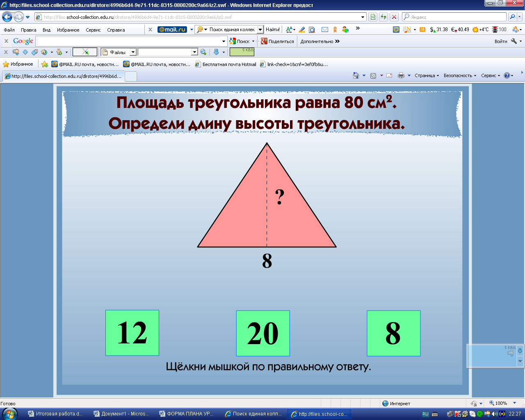Click the highlighter pen icon
The height and width of the screenshot is (420, 525).
302,30
